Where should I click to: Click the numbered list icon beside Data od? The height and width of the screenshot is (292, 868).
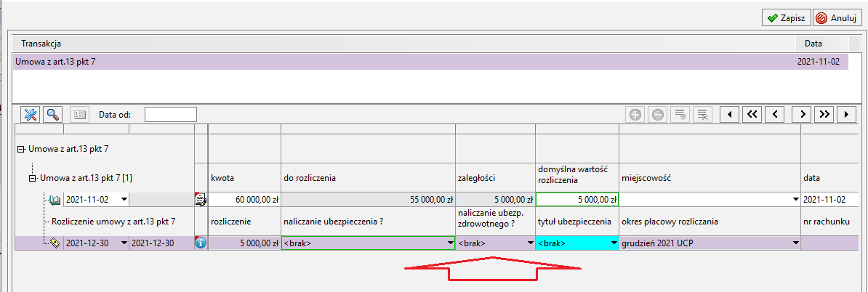point(81,115)
